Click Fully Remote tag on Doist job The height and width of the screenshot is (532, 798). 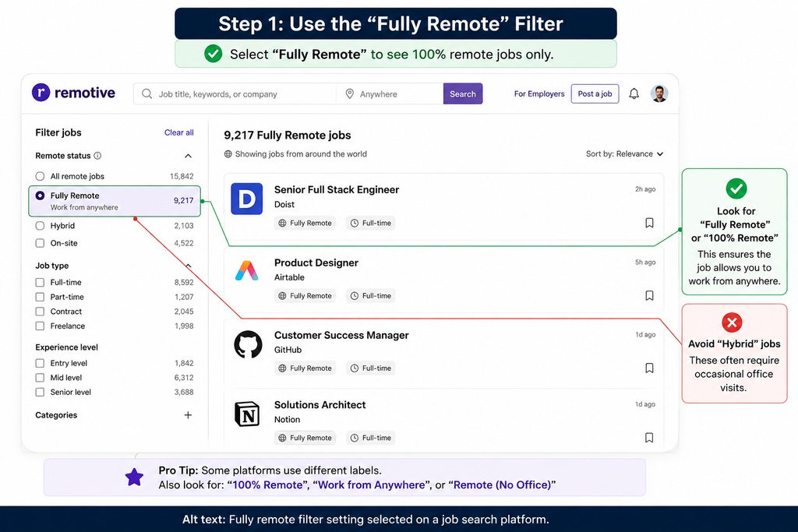[x=305, y=223]
